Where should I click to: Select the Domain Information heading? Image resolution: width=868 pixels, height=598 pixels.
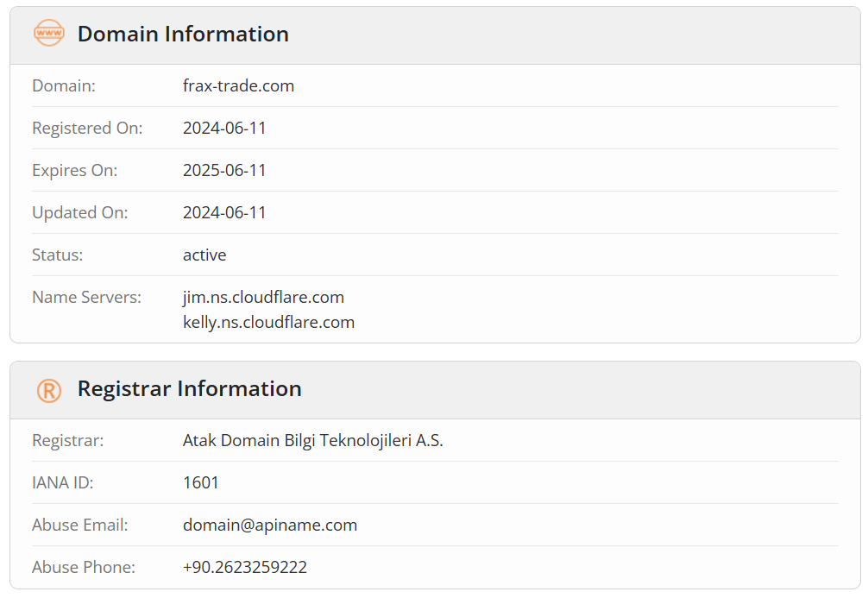183,34
